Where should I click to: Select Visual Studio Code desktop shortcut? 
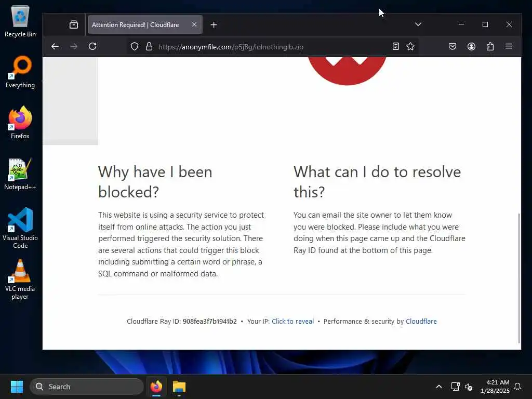click(x=20, y=229)
